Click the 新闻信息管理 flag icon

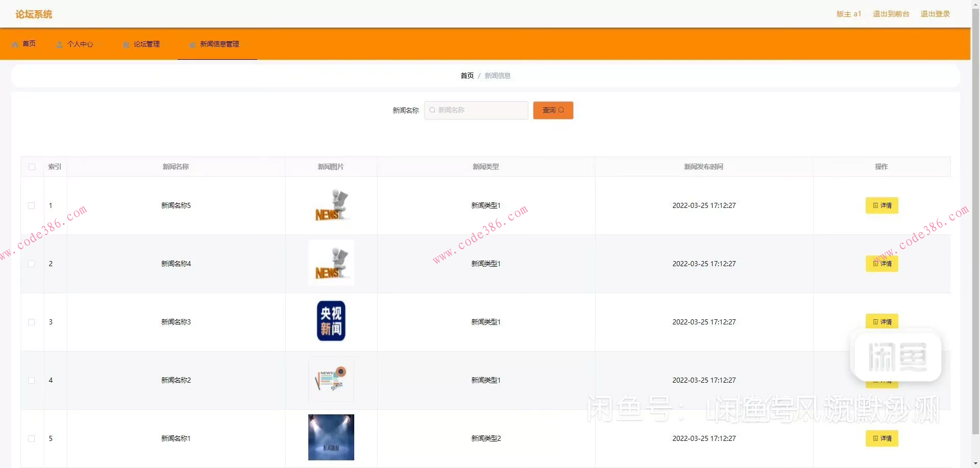point(192,44)
